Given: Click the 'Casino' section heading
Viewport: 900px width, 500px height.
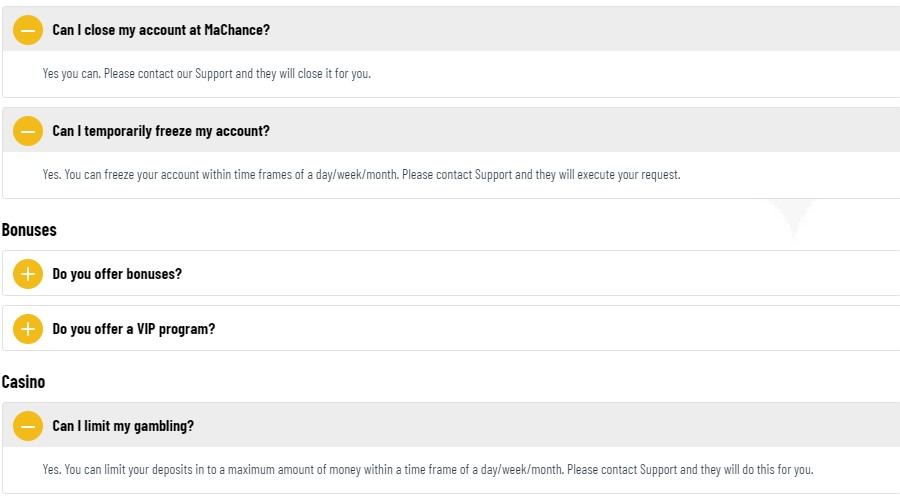Looking at the screenshot, I should (23, 382).
